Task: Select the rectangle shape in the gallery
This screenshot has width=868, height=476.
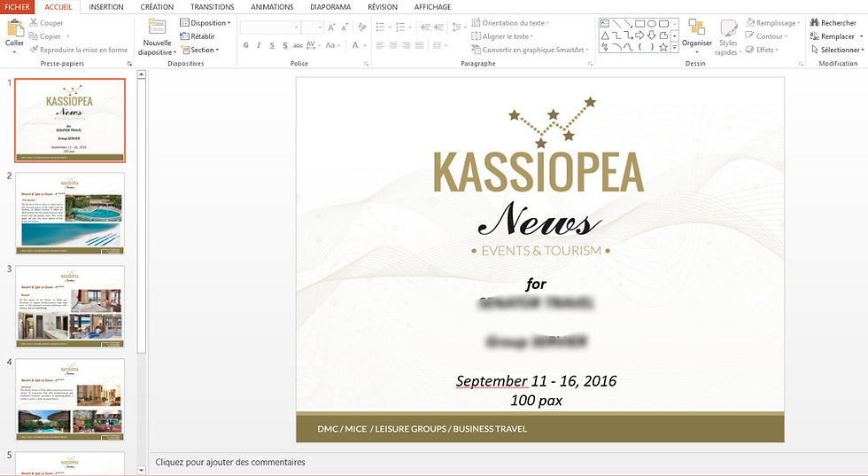Action: pos(639,23)
